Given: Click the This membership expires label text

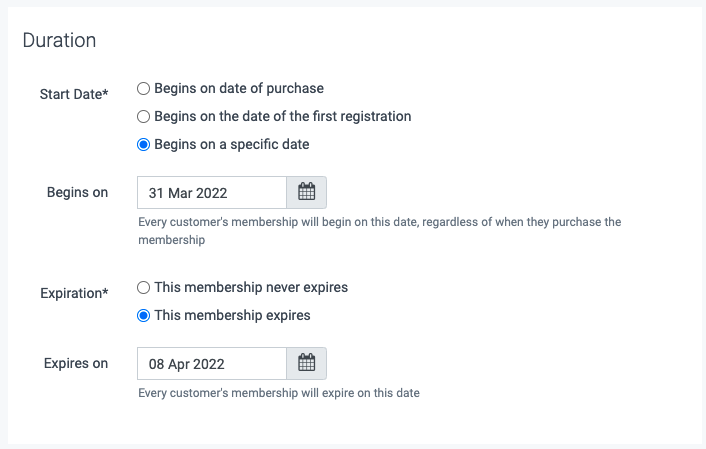Looking at the screenshot, I should coord(232,315).
